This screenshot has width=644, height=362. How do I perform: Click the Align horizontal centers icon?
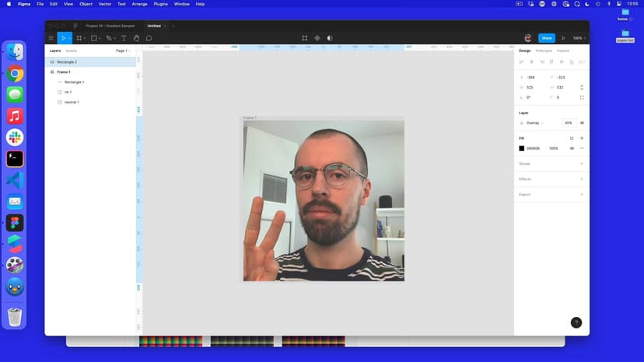531,62
